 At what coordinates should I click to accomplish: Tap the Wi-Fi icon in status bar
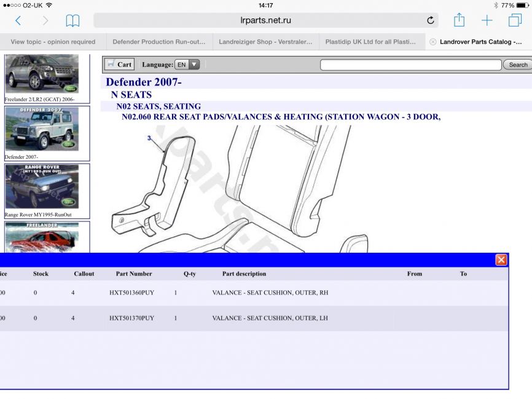[49, 5]
